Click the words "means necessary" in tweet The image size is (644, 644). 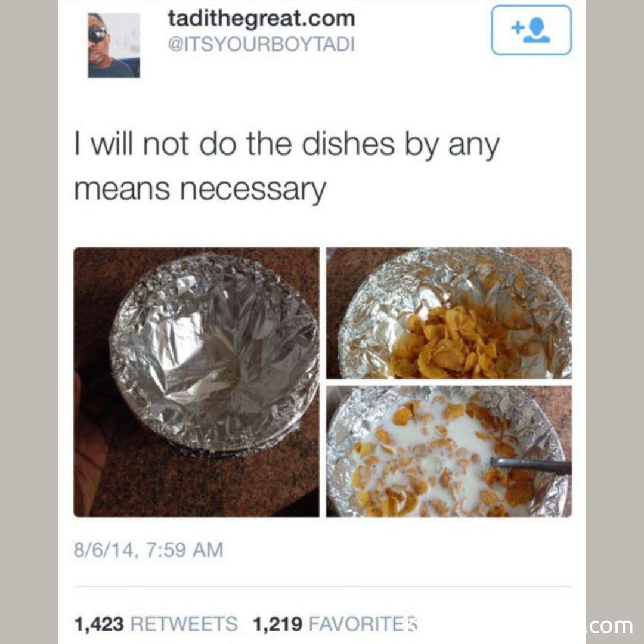tap(200, 190)
